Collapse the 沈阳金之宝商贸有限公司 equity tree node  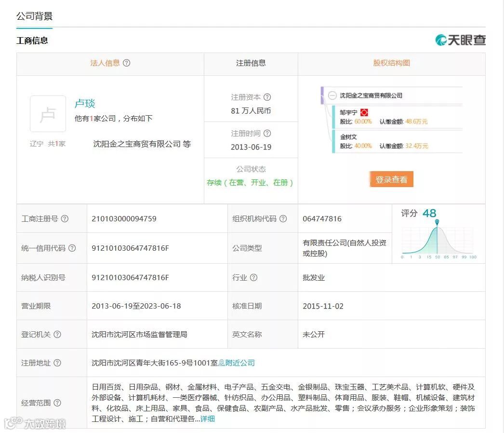point(332,95)
